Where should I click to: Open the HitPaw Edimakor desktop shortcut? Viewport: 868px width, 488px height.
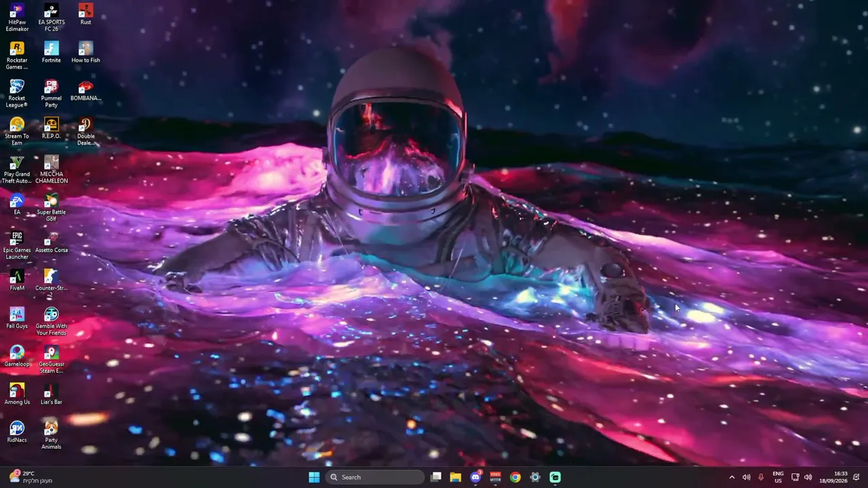click(17, 18)
